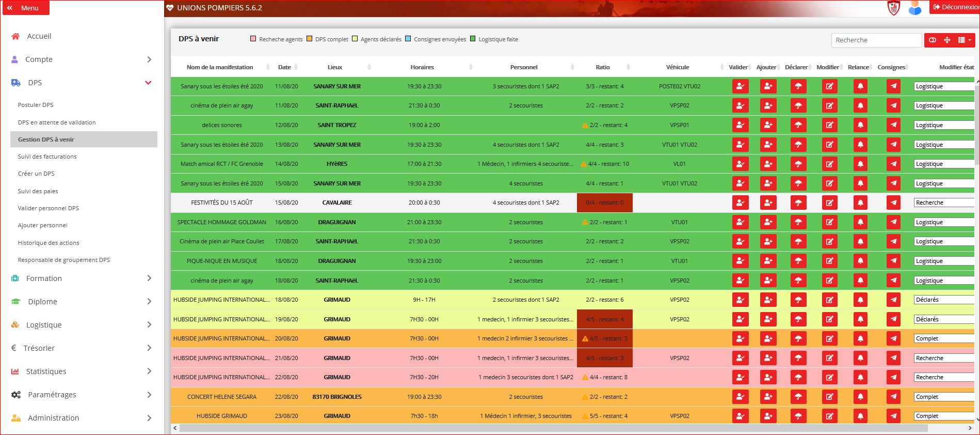
Task: Edit the FESTIVITÉS DU 15 AOÛT event
Action: pos(830,203)
